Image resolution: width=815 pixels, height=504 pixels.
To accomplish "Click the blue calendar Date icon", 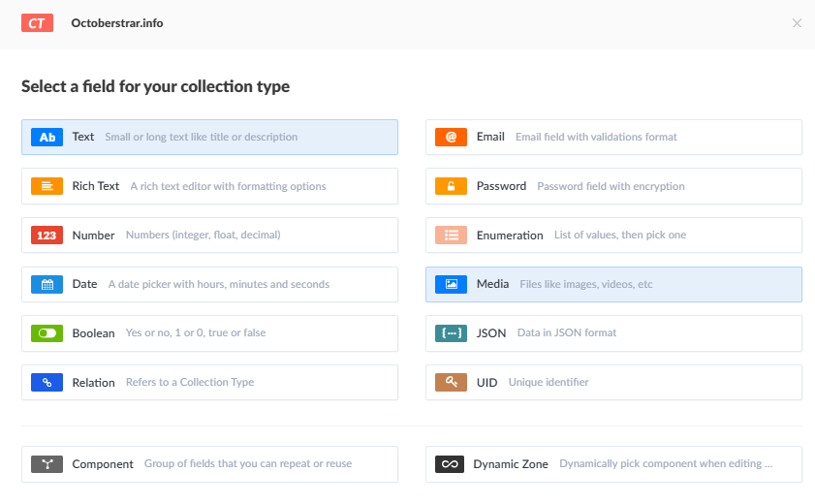I will pos(47,285).
